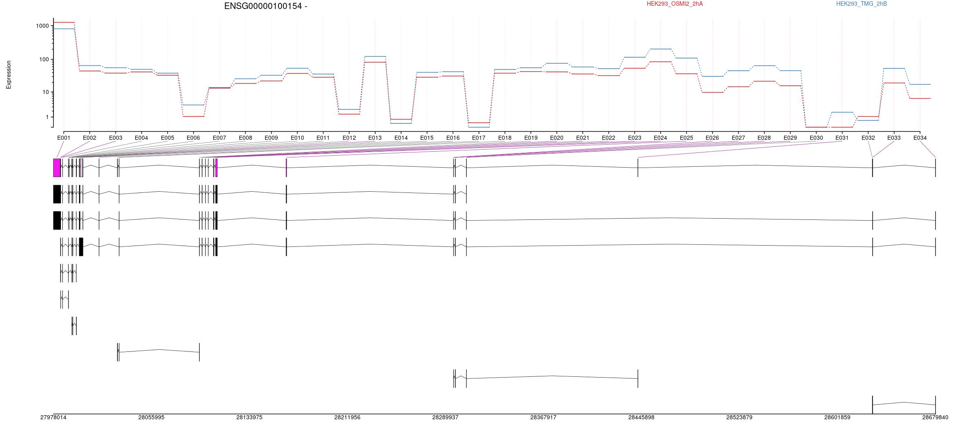Click exon label E026
Image resolution: width=980 pixels, height=425 pixels.
click(712, 138)
